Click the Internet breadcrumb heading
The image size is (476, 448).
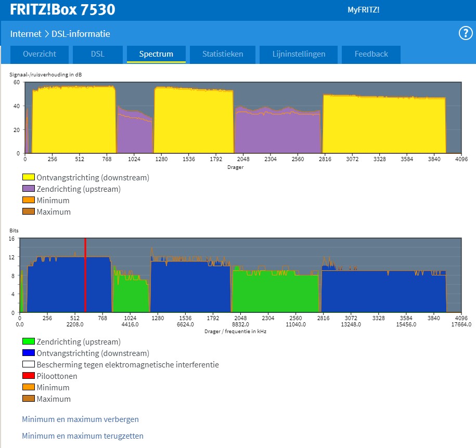click(25, 34)
